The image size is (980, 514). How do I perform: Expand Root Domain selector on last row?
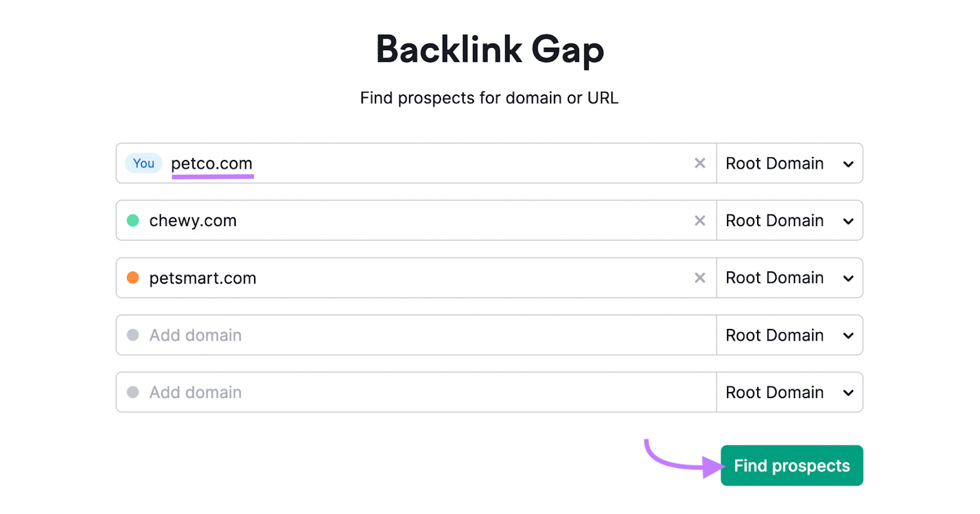(x=789, y=392)
